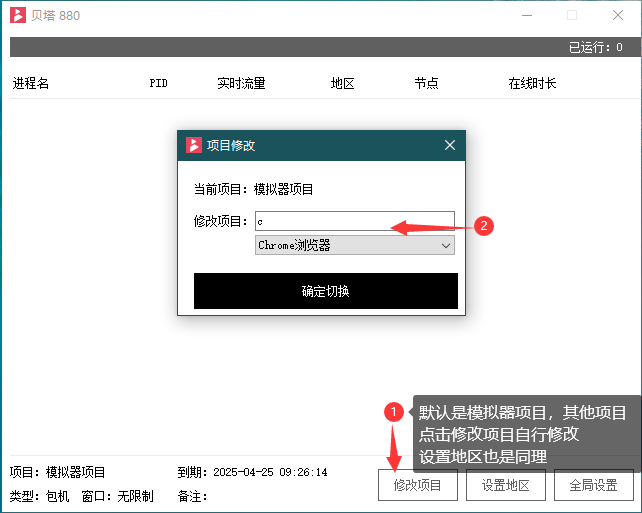Image resolution: width=642 pixels, height=513 pixels.
Task: Click red annotation marker number 2
Action: point(484,226)
